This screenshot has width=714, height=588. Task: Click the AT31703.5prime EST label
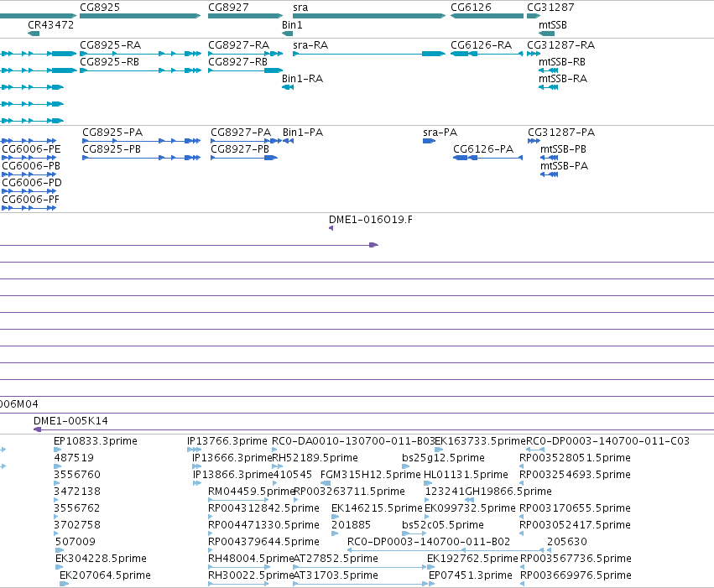click(x=336, y=575)
